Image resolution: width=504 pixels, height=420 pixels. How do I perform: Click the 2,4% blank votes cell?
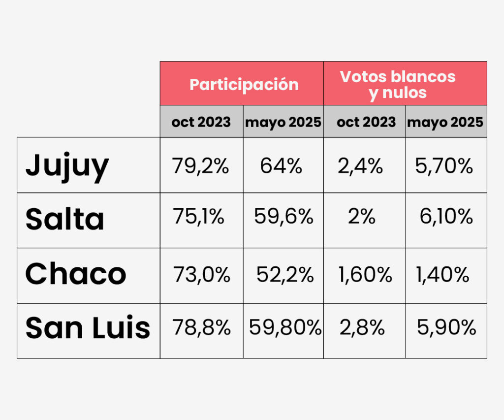(x=360, y=166)
